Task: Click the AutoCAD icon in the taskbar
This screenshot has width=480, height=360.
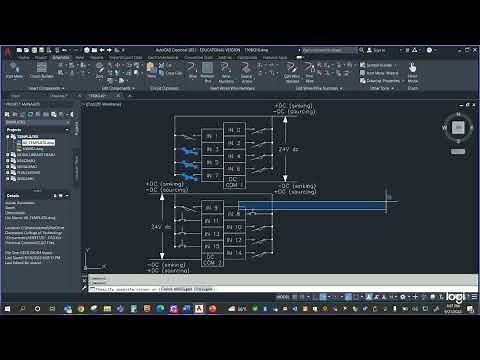Action: click(x=199, y=309)
